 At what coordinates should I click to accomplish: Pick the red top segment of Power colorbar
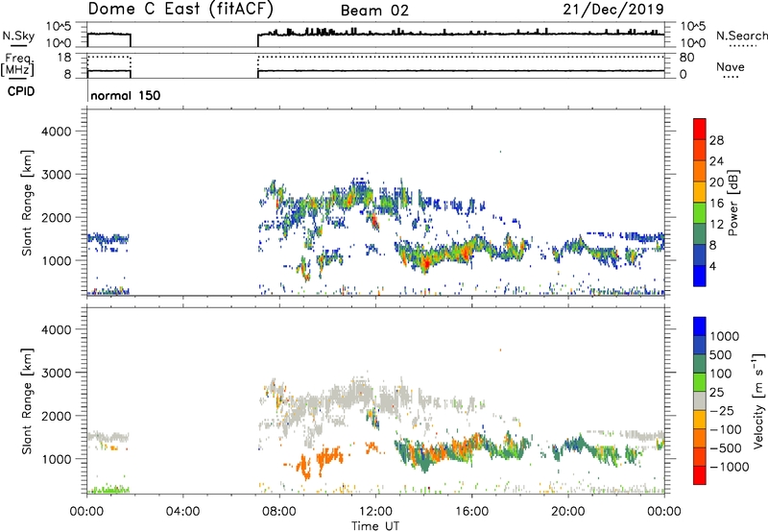pyautogui.click(x=700, y=129)
